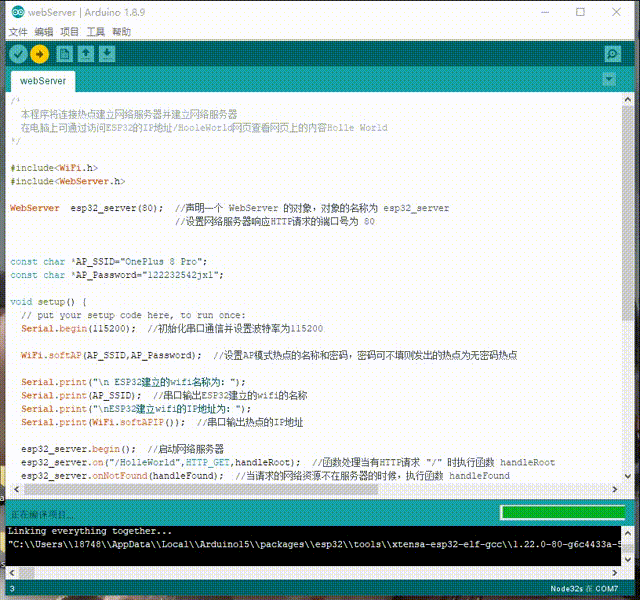
Task: Click the console horizontal scrollbar thumb
Action: click(x=27, y=573)
